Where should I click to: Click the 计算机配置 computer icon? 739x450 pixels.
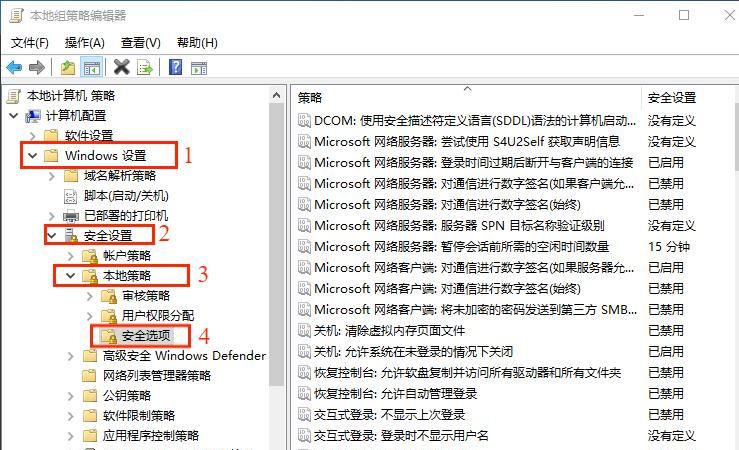click(33, 116)
